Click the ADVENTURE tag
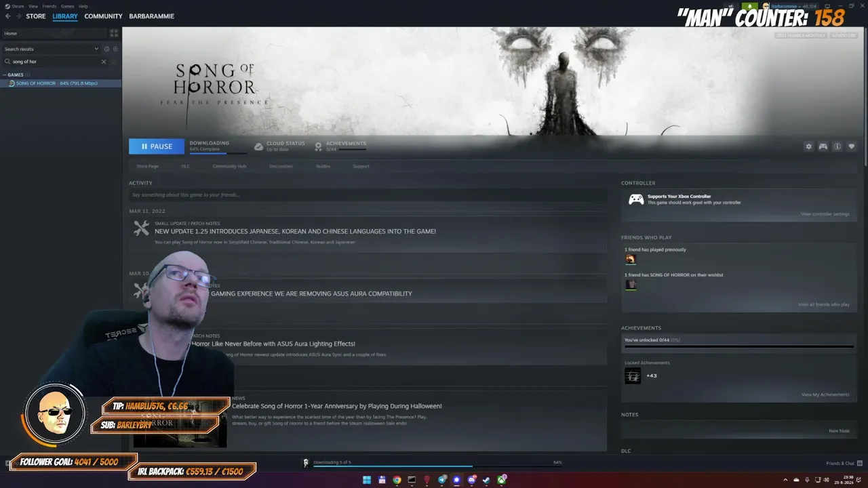The height and width of the screenshot is (488, 868). click(x=844, y=35)
